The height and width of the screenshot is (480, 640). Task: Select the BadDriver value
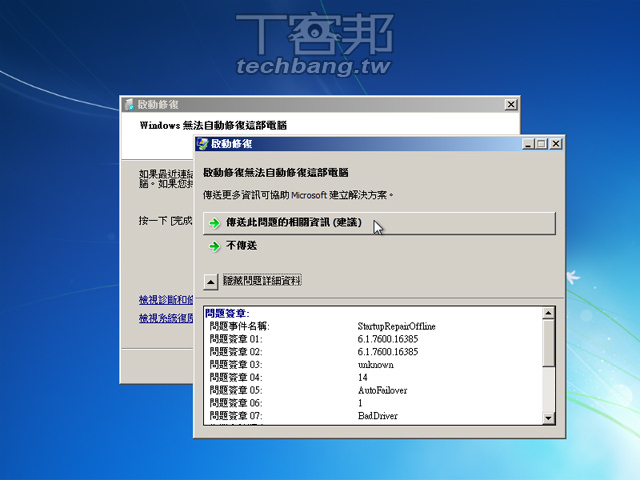378,416
